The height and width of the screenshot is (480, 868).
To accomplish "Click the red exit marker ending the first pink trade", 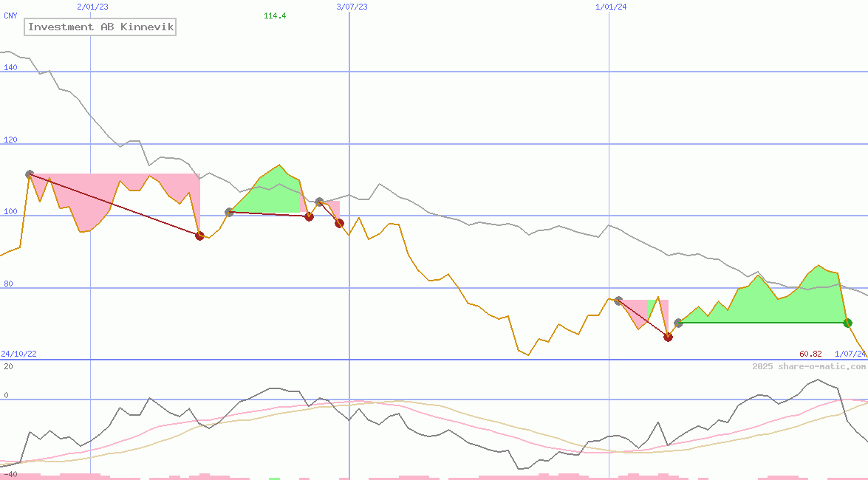I will [199, 236].
